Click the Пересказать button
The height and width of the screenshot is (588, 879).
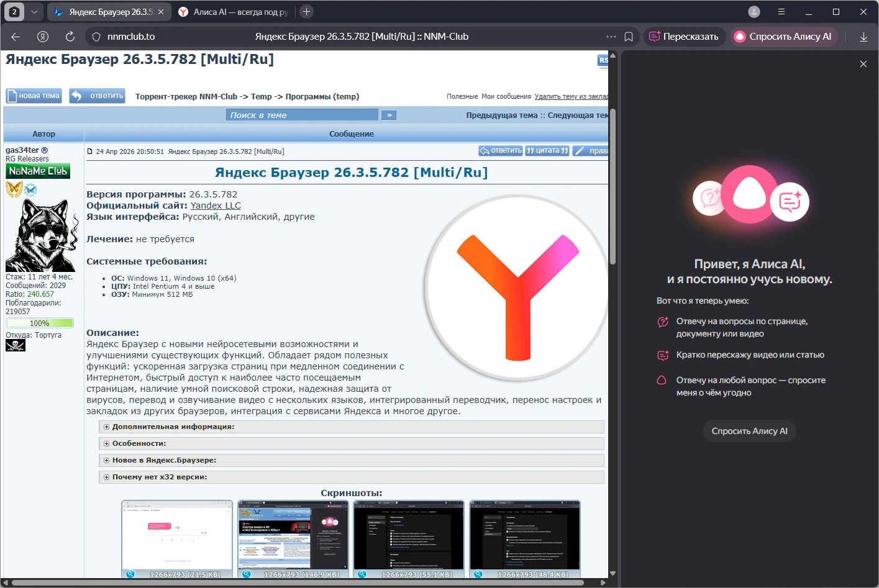click(684, 37)
